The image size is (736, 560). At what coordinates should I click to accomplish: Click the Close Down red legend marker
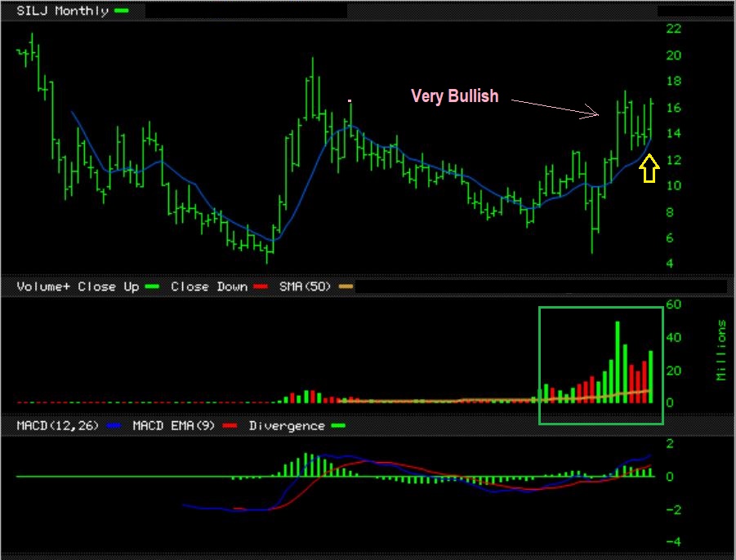coord(261,287)
